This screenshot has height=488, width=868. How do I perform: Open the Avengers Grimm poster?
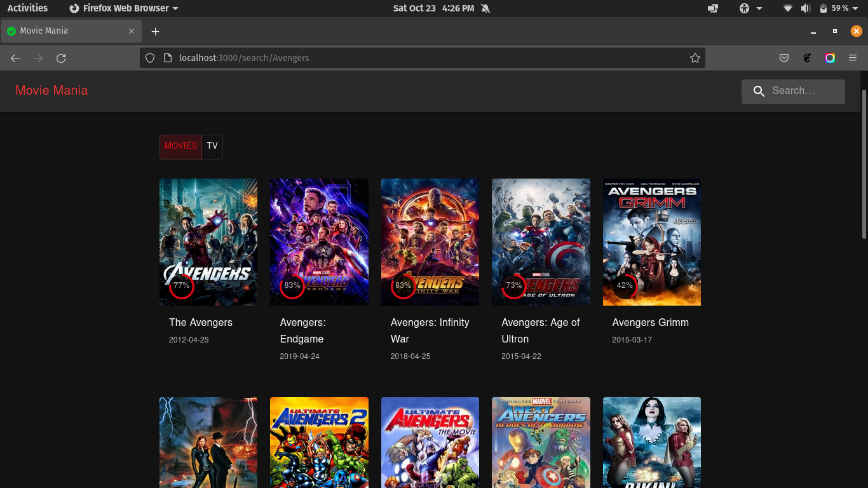652,242
